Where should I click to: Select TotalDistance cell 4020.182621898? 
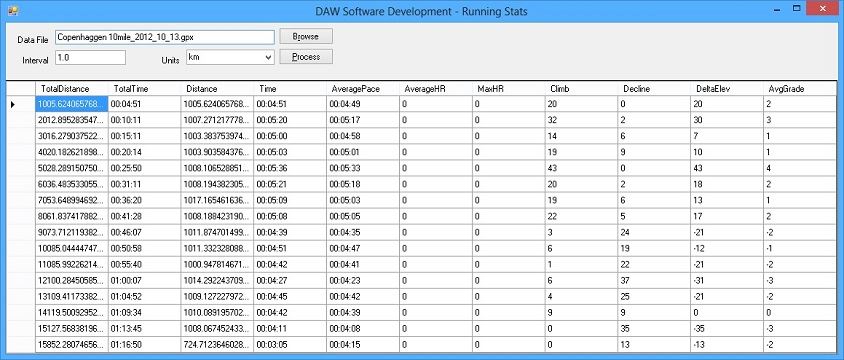pyautogui.click(x=72, y=152)
